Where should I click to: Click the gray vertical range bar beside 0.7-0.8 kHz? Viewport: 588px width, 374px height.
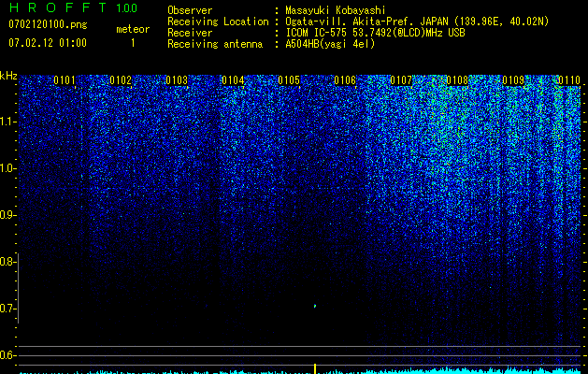pyautogui.click(x=18, y=288)
